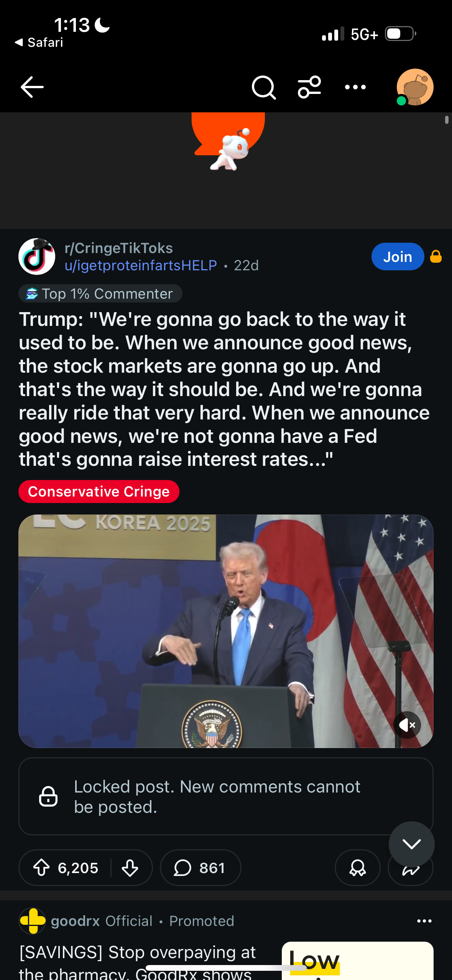Open r/CringeTikToks subreddit icon

tap(37, 257)
